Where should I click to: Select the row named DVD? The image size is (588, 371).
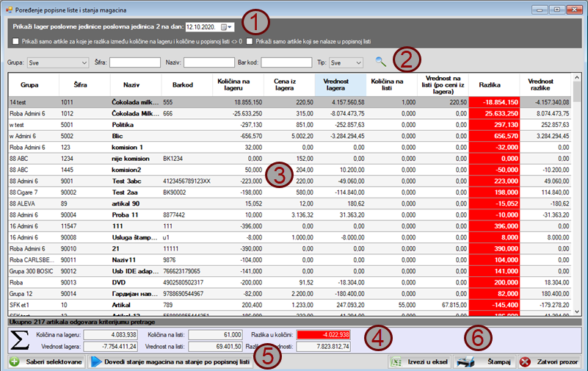pyautogui.click(x=289, y=282)
